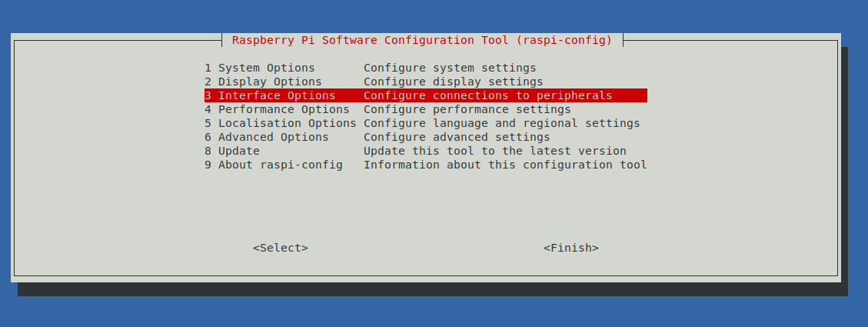The height and width of the screenshot is (327, 868).
Task: Click 'Update this tool to the latest version'
Action: click(494, 151)
